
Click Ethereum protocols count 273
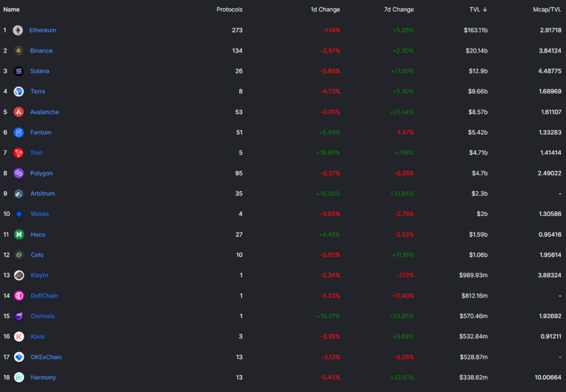[237, 30]
